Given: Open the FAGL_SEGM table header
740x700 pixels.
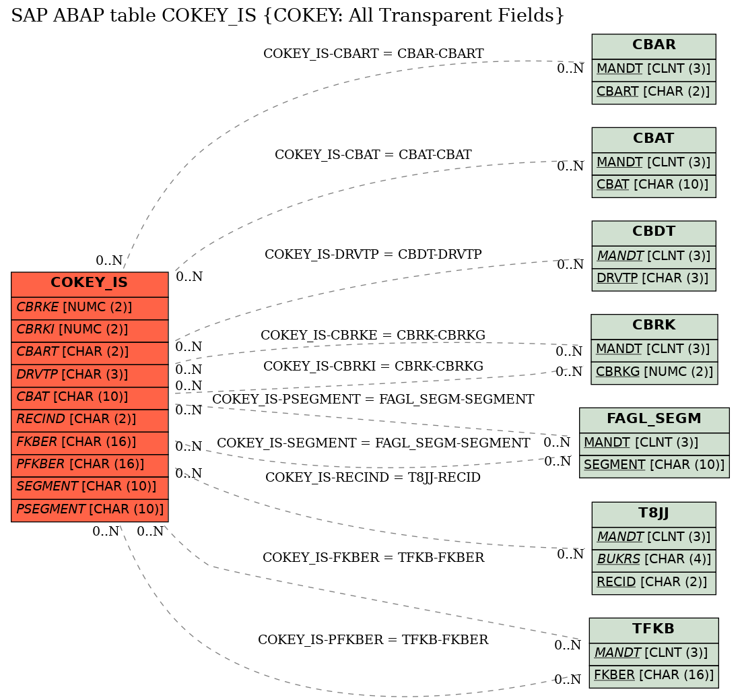Looking at the screenshot, I should tap(654, 420).
